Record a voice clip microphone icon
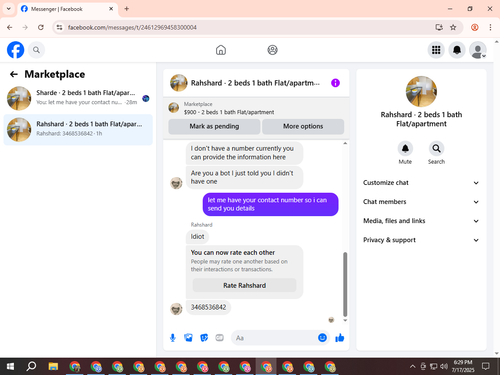Screen dimensions: 500x375 coord(173,338)
